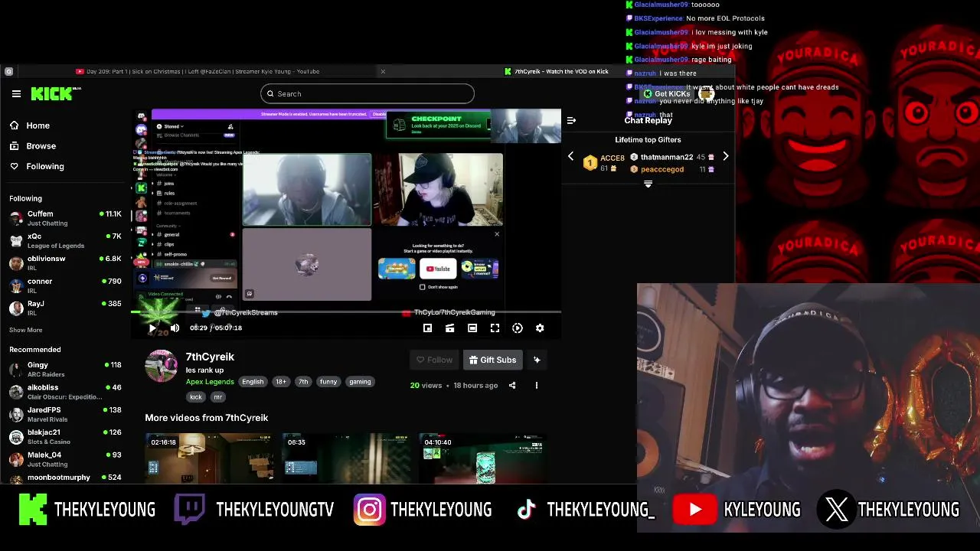Select the kick tag

pos(196,397)
